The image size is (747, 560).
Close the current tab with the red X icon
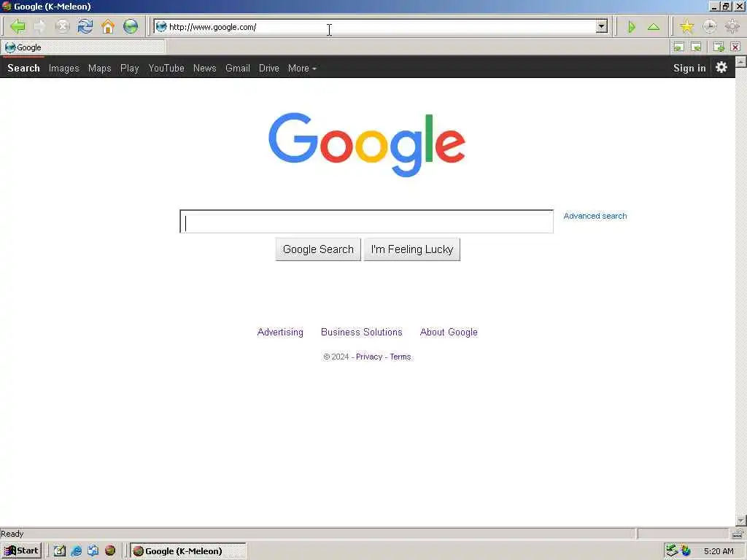click(x=735, y=47)
